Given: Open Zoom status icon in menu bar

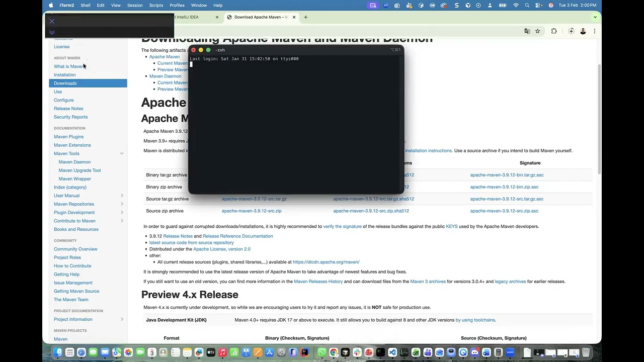Looking at the screenshot, I should point(386,5).
